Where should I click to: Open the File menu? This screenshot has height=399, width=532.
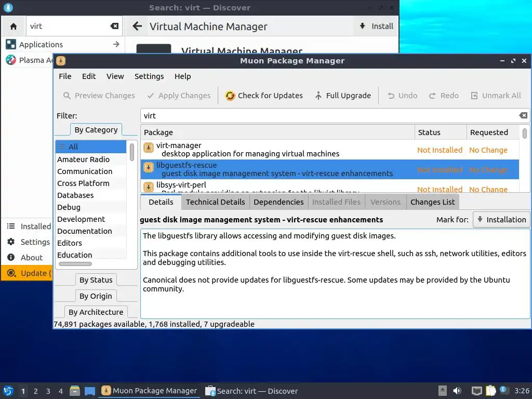pos(65,76)
